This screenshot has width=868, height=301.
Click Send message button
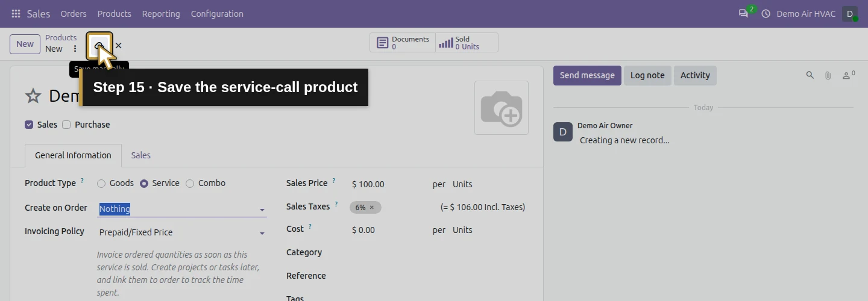click(587, 75)
